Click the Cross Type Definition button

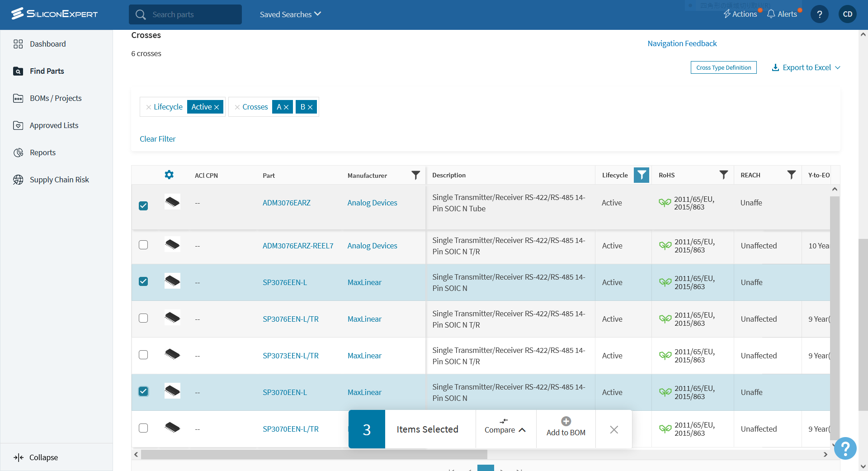723,67
